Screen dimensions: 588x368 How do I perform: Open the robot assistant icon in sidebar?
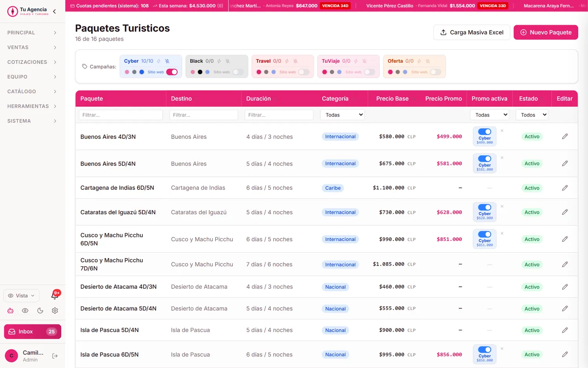coord(11,311)
